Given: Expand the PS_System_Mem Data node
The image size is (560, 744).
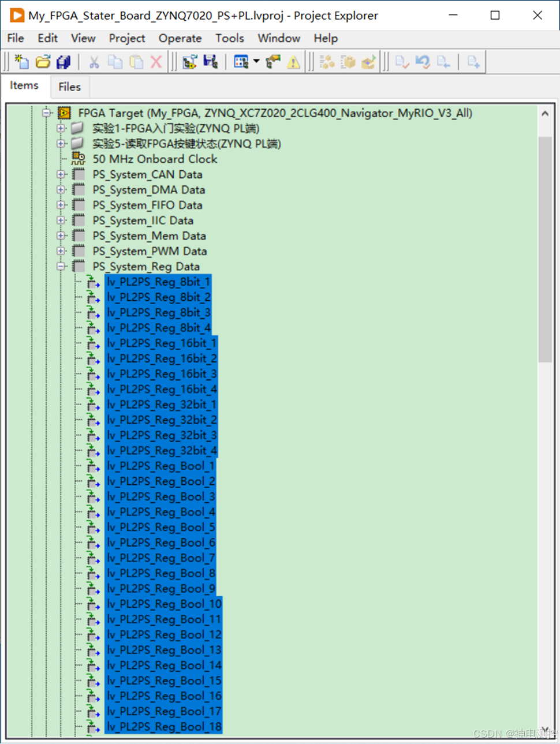Looking at the screenshot, I should point(61,235).
